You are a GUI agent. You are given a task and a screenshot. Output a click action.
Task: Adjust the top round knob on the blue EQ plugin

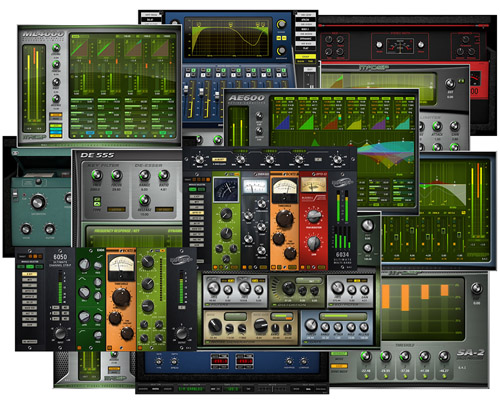(x=282, y=24)
